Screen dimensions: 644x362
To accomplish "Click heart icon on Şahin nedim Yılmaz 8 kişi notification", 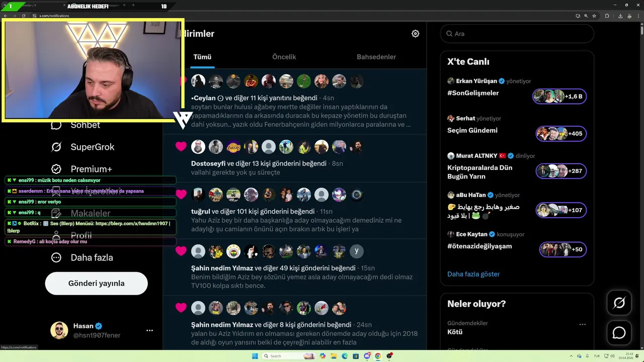I will (x=181, y=308).
